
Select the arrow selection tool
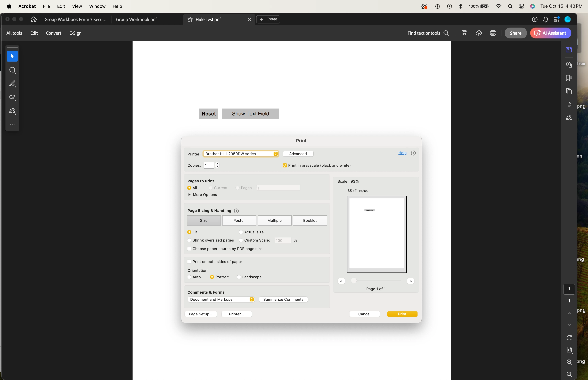click(x=12, y=56)
